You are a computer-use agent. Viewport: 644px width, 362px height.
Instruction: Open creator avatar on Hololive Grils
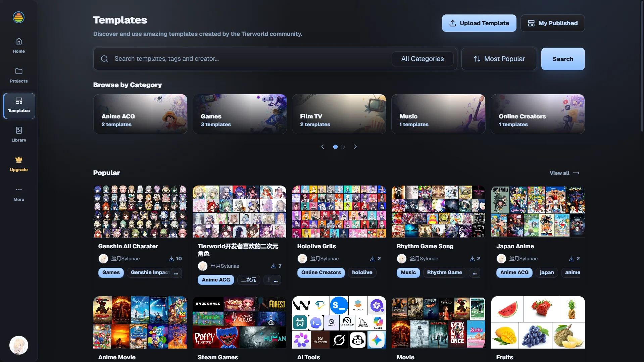coord(302,259)
